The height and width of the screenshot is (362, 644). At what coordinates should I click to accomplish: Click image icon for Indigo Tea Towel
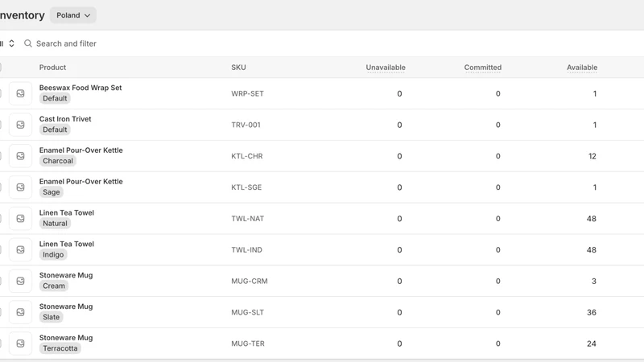click(21, 249)
